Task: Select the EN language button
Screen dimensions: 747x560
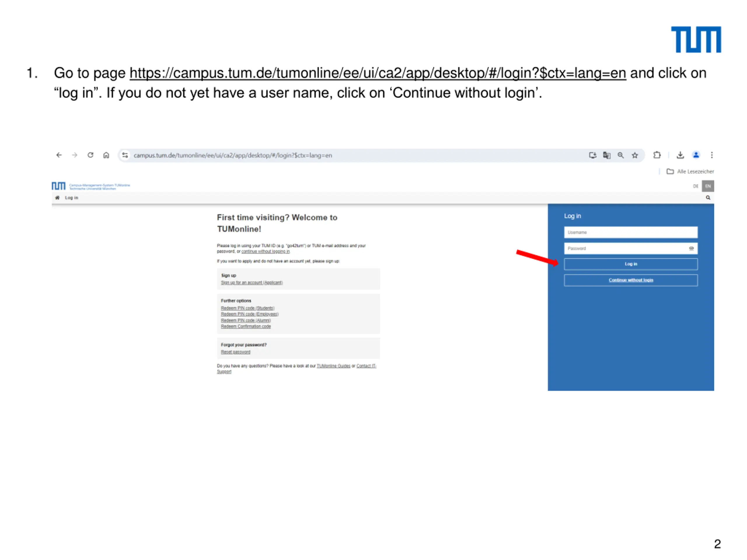Action: [x=708, y=186]
